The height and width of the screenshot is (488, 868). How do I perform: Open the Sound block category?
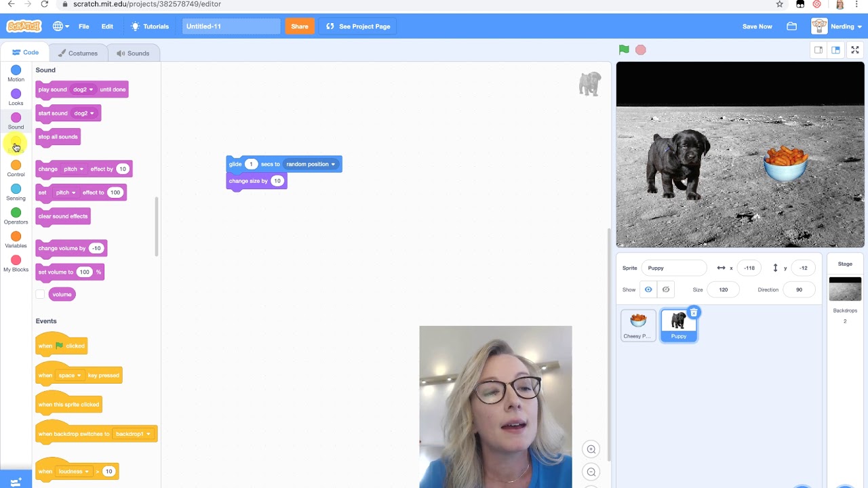pos(16,121)
